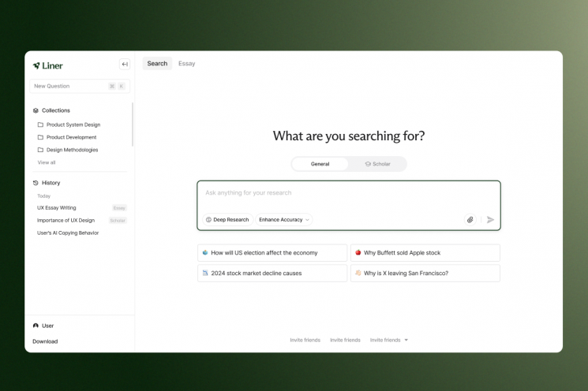Open User's AI Copying Behavior history item
This screenshot has width=588, height=391.
click(68, 233)
